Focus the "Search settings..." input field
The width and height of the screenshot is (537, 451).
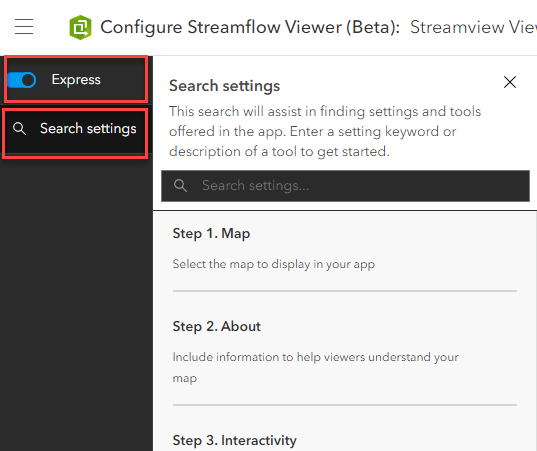345,186
